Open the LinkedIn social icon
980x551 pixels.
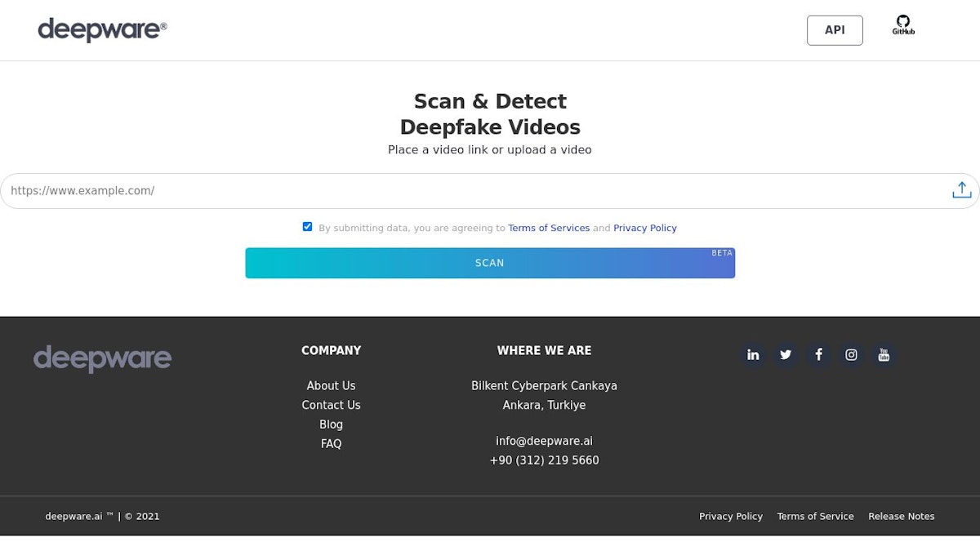point(753,355)
